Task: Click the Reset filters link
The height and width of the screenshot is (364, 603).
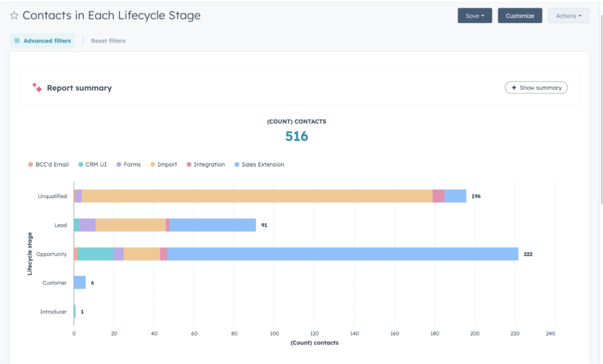Action: point(108,41)
